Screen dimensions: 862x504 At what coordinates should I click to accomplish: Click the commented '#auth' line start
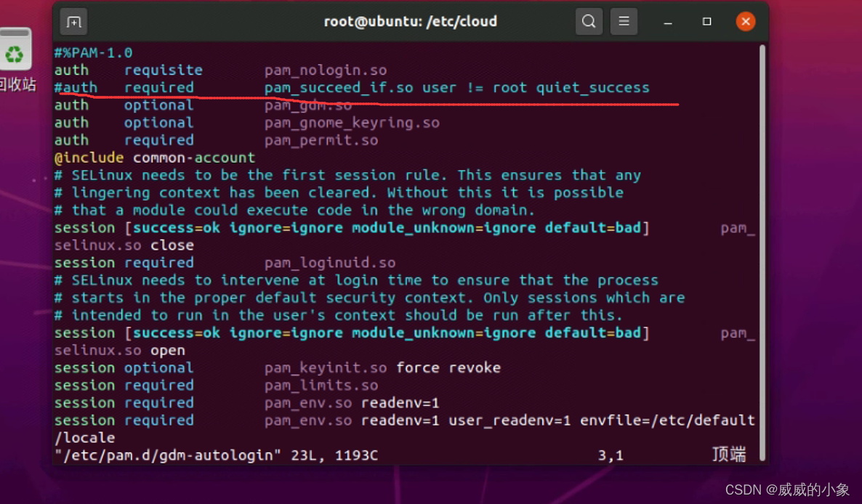pyautogui.click(x=76, y=88)
